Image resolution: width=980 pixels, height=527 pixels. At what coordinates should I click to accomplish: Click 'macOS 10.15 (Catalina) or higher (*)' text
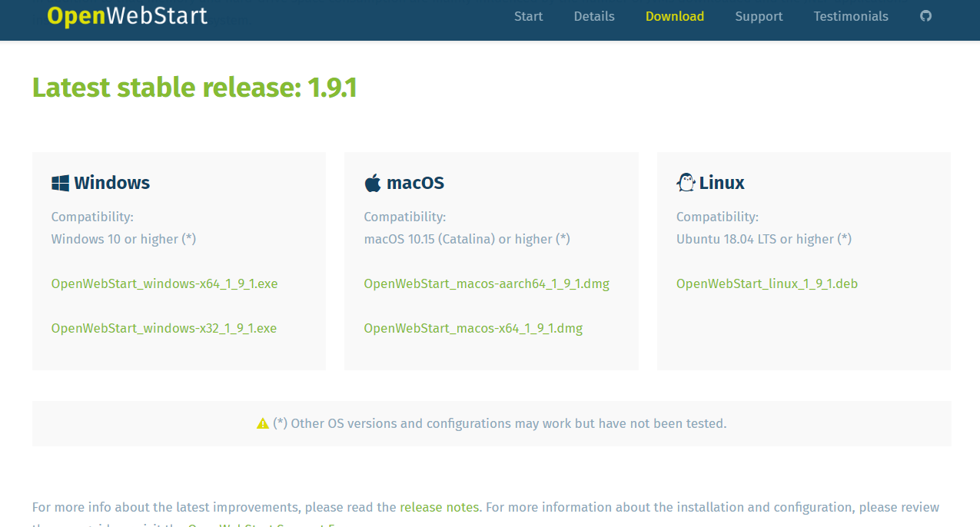[467, 239]
